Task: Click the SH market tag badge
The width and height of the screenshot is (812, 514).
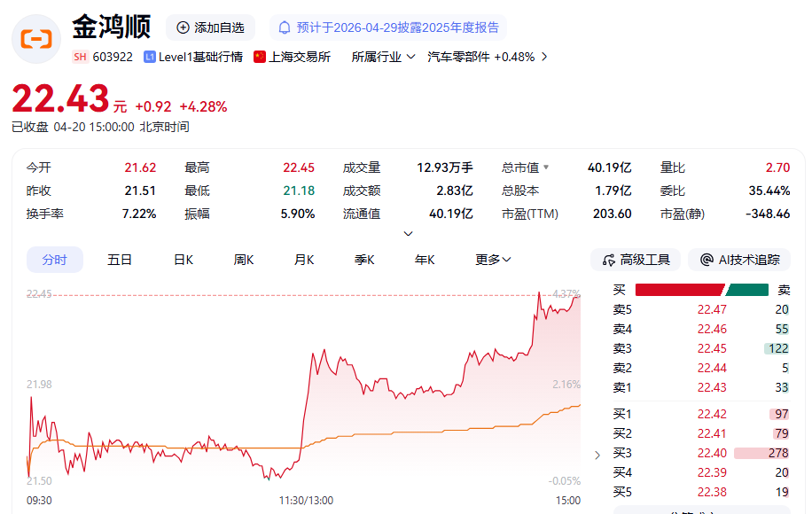Action: click(80, 57)
